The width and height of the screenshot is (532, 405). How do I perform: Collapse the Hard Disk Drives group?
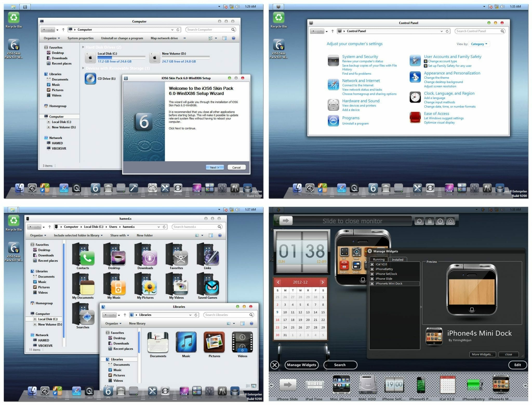83,47
